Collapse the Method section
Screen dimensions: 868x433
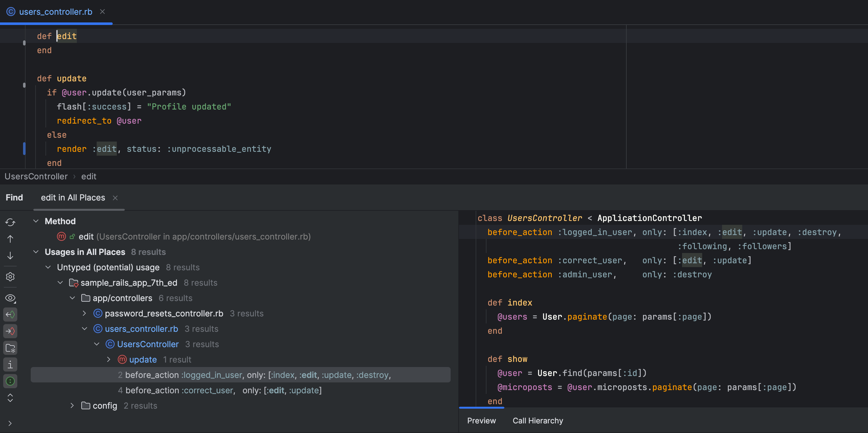click(x=36, y=221)
